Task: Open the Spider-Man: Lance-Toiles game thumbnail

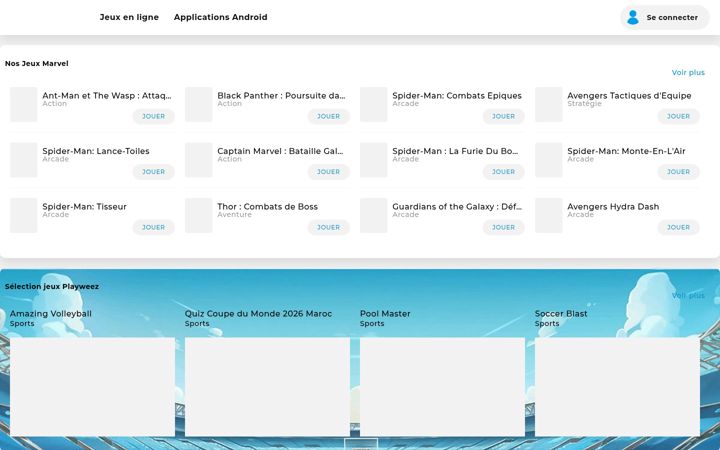Action: point(23,160)
